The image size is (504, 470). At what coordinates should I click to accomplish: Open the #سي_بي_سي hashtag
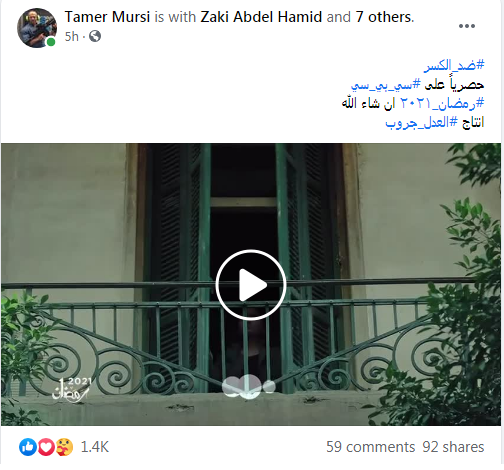point(386,85)
